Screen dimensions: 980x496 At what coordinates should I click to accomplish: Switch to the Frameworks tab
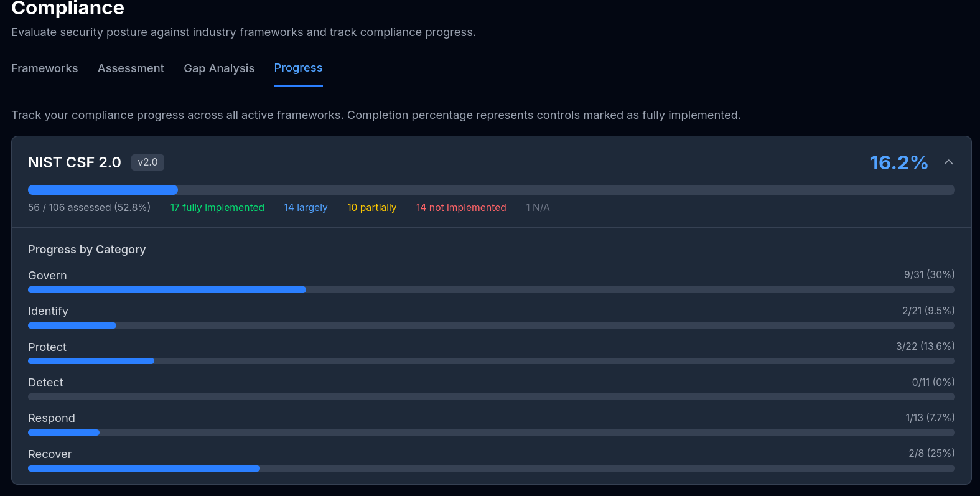pos(44,68)
